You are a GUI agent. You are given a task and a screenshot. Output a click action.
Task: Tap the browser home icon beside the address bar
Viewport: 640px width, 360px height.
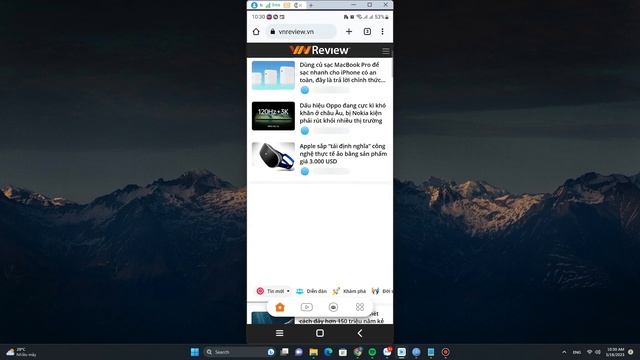pyautogui.click(x=256, y=31)
